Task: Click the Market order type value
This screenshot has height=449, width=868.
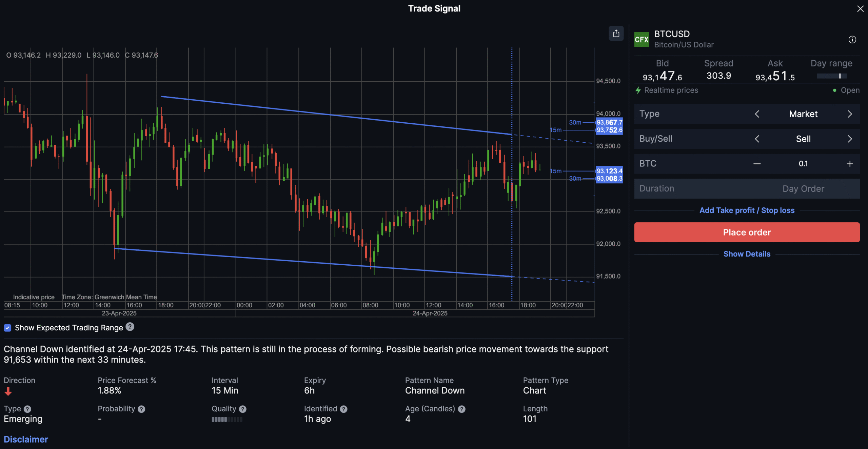Action: 803,114
